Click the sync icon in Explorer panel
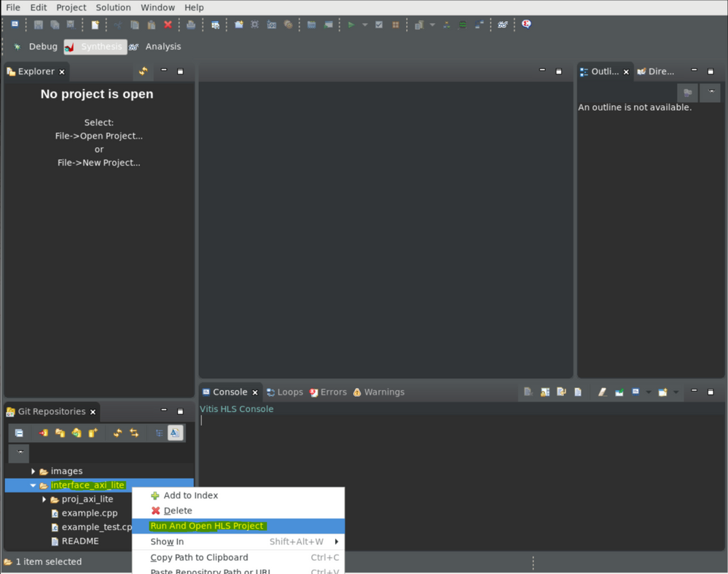 (x=143, y=71)
